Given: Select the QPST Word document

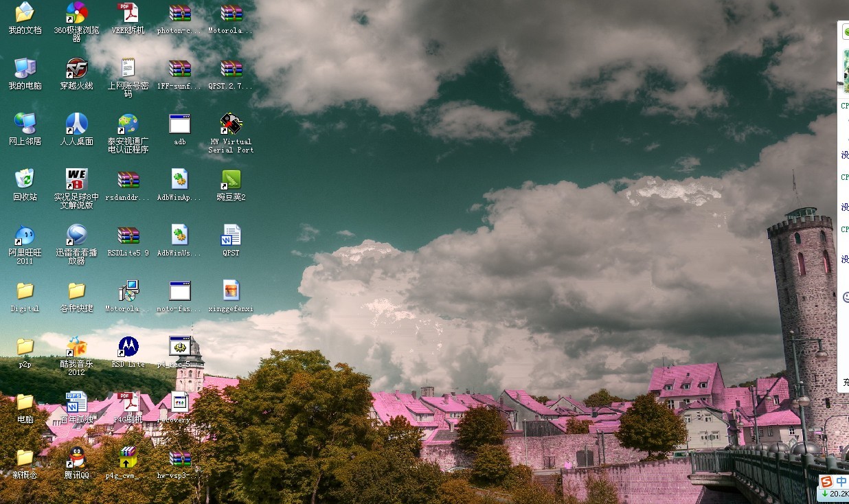Looking at the screenshot, I should coord(231,234).
